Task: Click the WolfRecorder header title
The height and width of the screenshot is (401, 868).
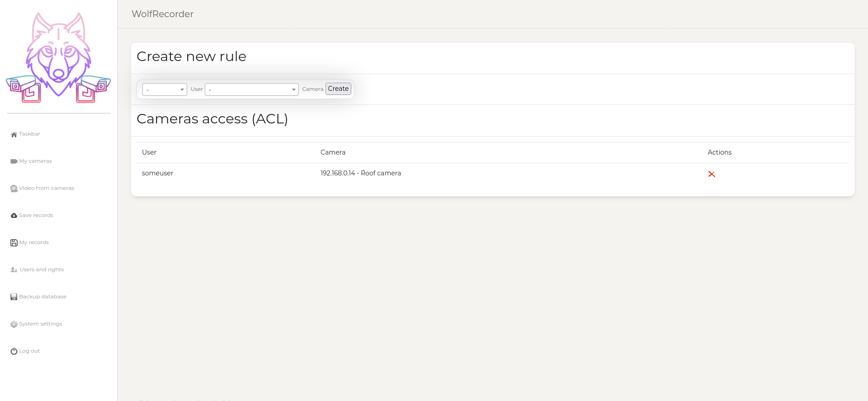Action: (x=162, y=14)
